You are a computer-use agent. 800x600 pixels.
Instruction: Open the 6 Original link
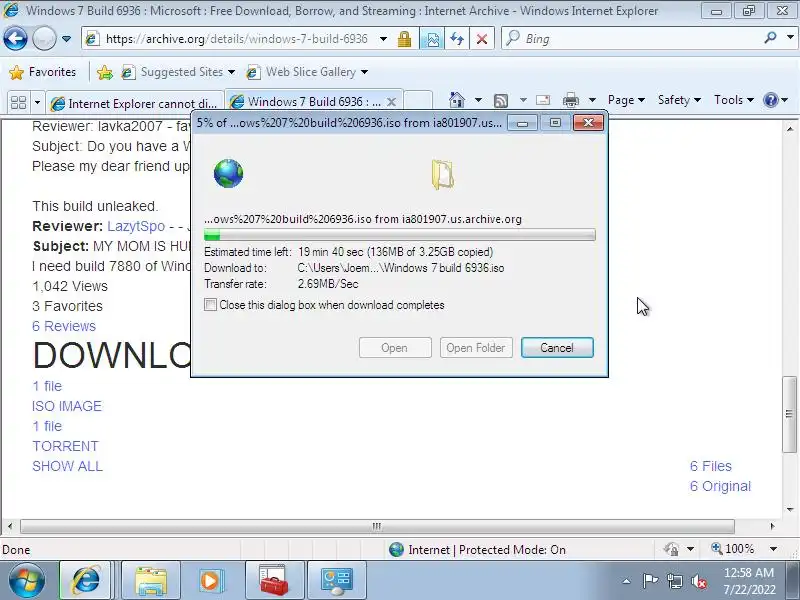(720, 486)
